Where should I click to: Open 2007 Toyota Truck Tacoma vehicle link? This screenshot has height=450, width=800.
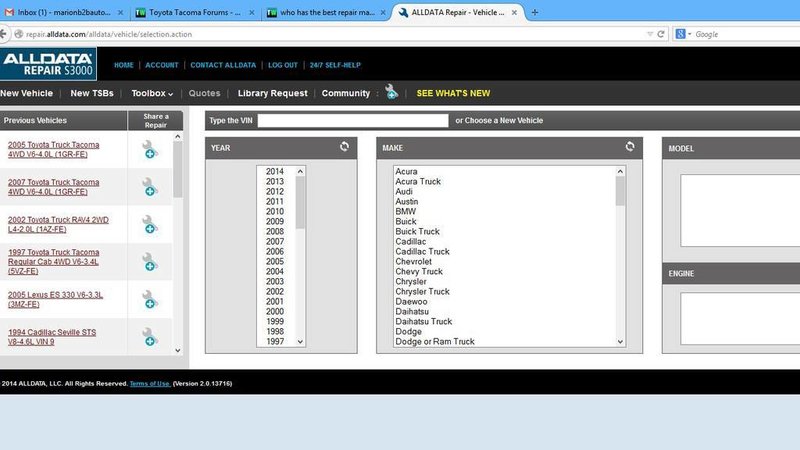click(x=54, y=187)
